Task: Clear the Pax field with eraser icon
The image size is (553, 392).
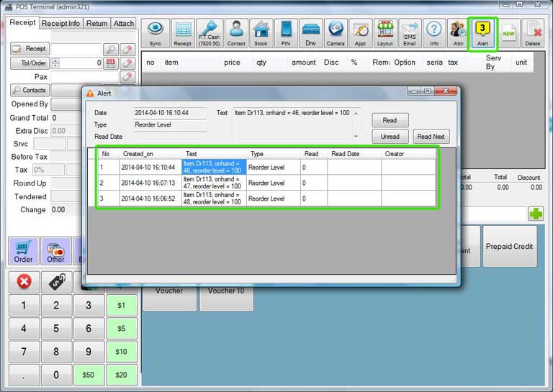Action: coord(127,77)
